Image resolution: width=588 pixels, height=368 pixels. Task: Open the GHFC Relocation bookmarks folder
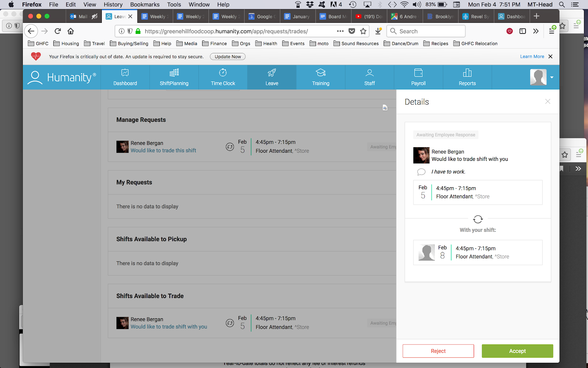[476, 43]
